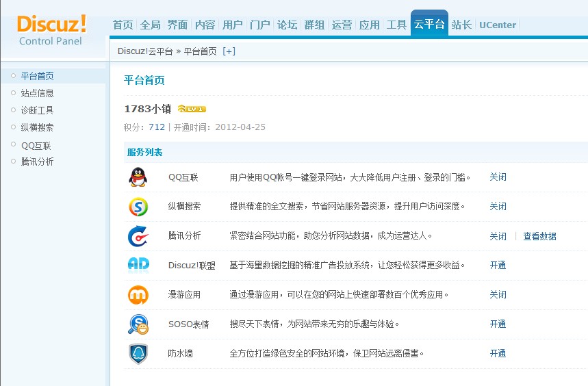Screen dimensions: 588x386
Task: Click the LV1 level badge icon
Action: (192, 109)
